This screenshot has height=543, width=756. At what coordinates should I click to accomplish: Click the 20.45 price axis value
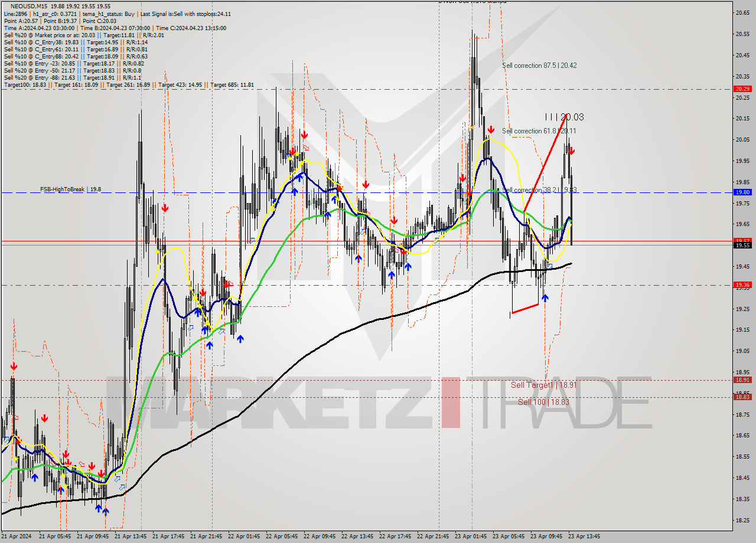pos(742,55)
